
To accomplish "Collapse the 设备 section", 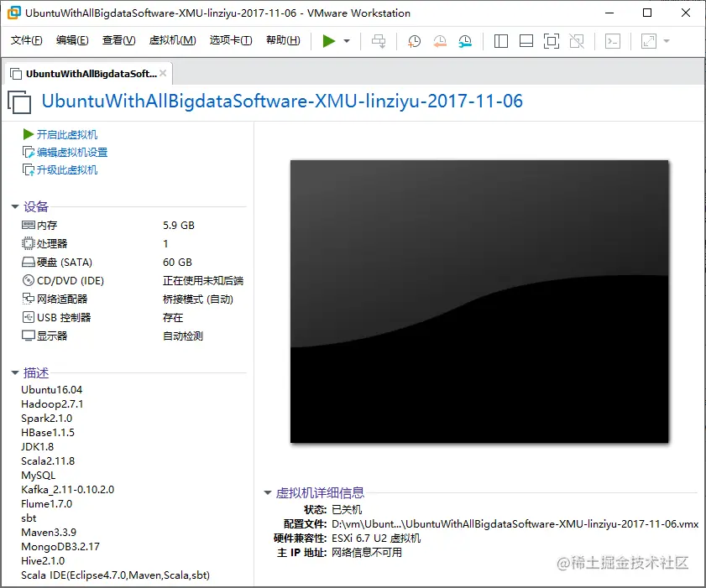I will pyautogui.click(x=15, y=206).
